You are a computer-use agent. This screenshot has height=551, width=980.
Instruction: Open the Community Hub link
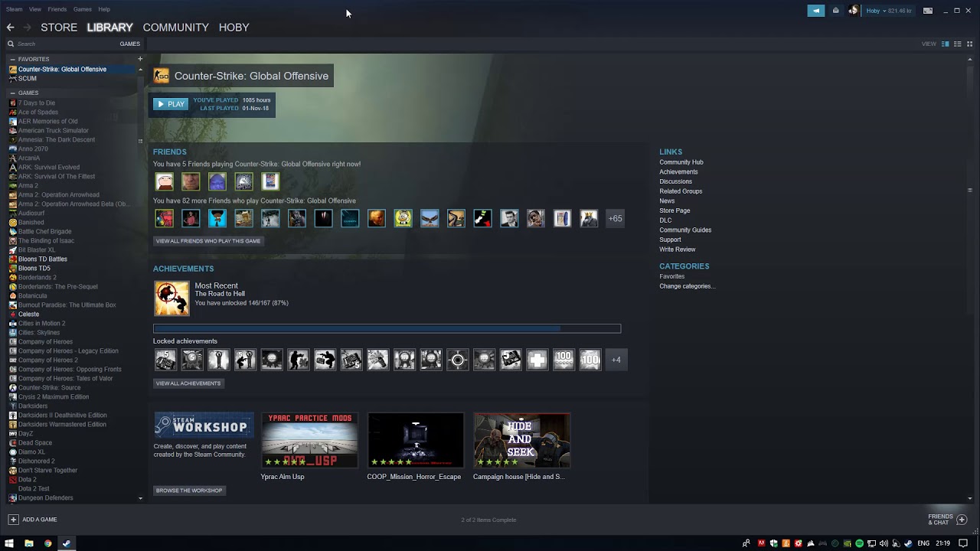(x=681, y=162)
